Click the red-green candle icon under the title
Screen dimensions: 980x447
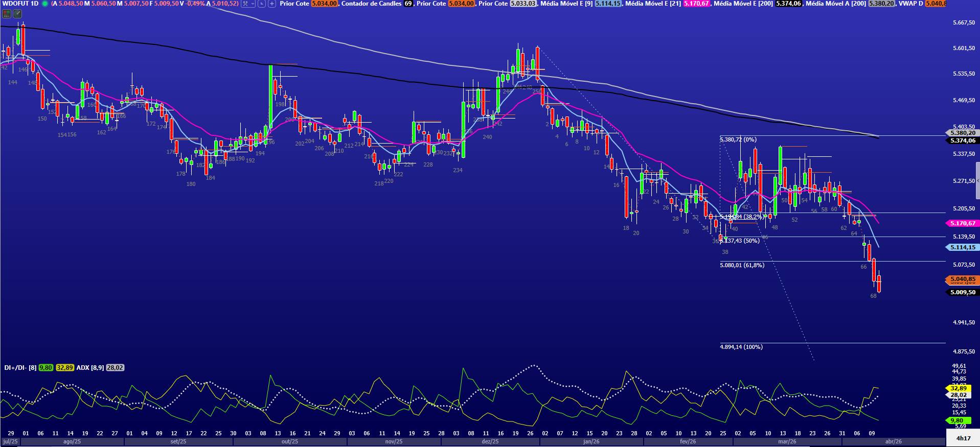[x=6, y=14]
